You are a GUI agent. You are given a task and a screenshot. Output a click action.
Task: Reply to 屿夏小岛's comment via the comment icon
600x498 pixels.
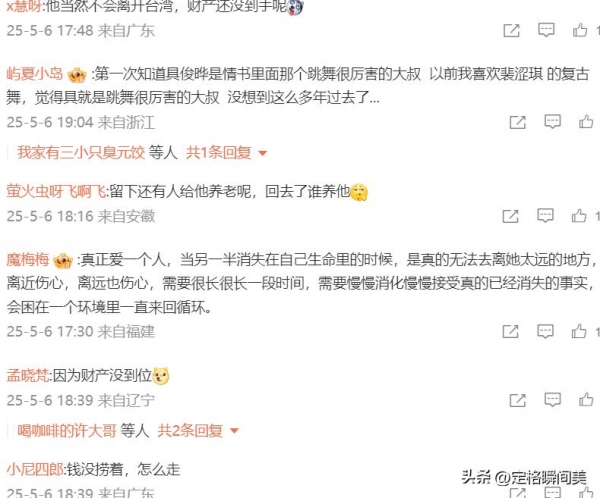[x=552, y=122]
